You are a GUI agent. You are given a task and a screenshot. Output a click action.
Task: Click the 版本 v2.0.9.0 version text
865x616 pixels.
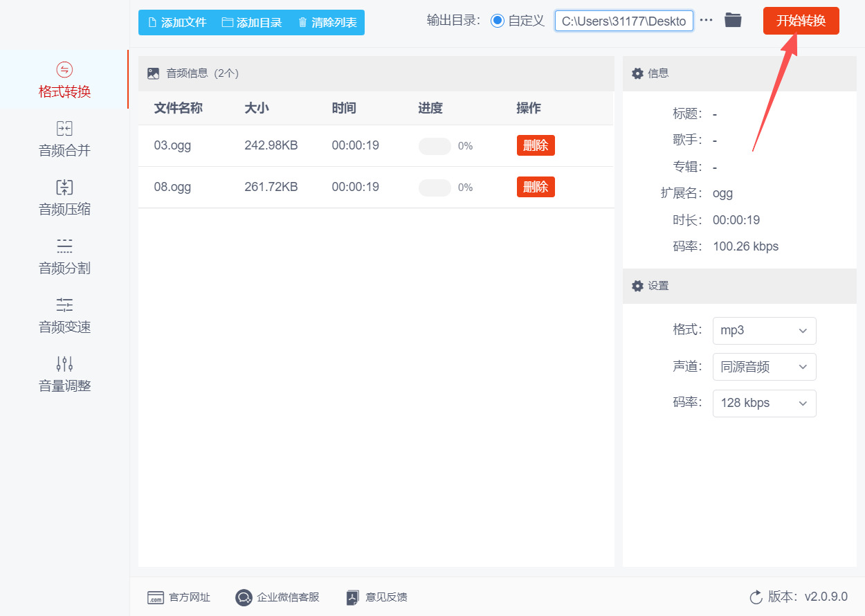point(808,597)
